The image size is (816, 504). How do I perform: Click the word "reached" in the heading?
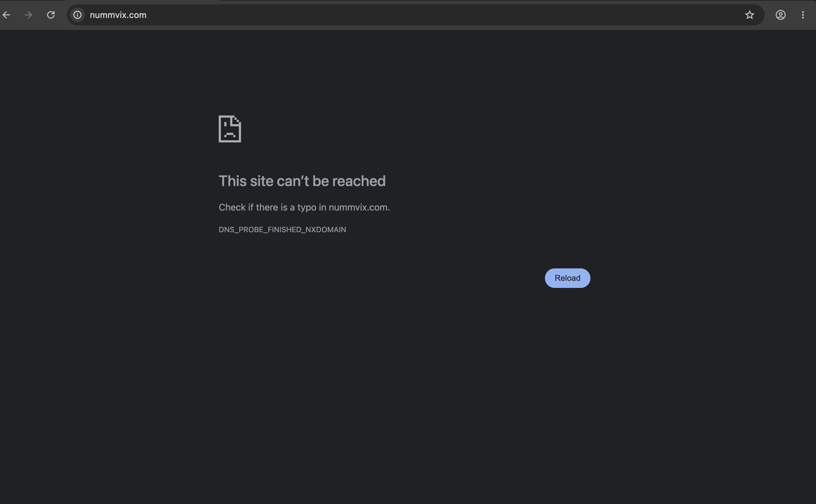359,181
